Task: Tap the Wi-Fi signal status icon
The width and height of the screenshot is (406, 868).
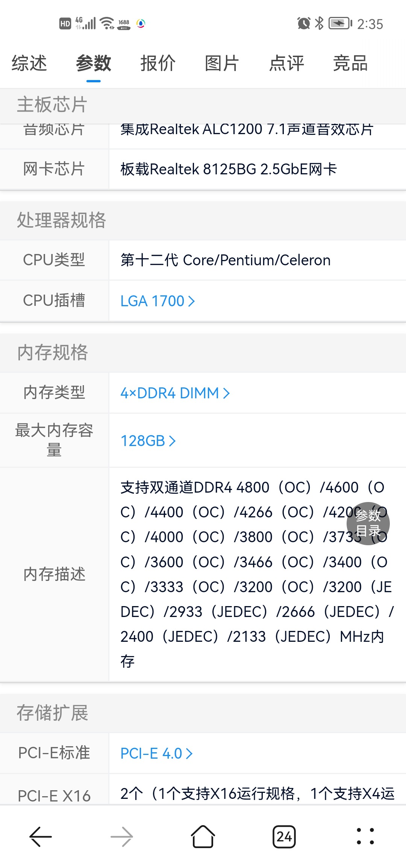Action: [108, 23]
